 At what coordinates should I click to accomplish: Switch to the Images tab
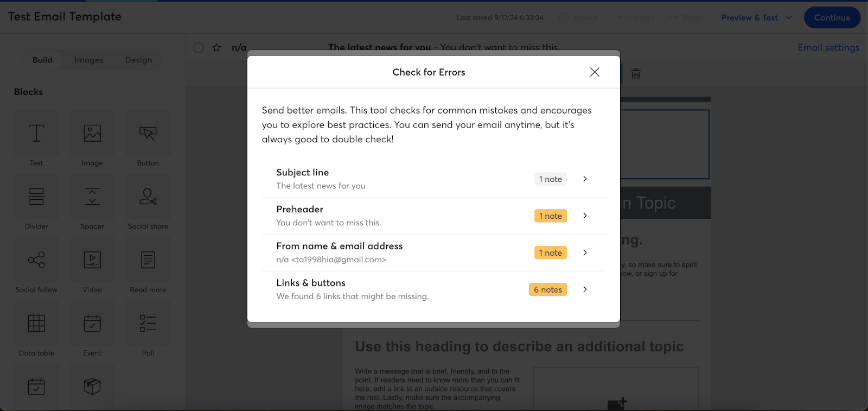click(88, 60)
